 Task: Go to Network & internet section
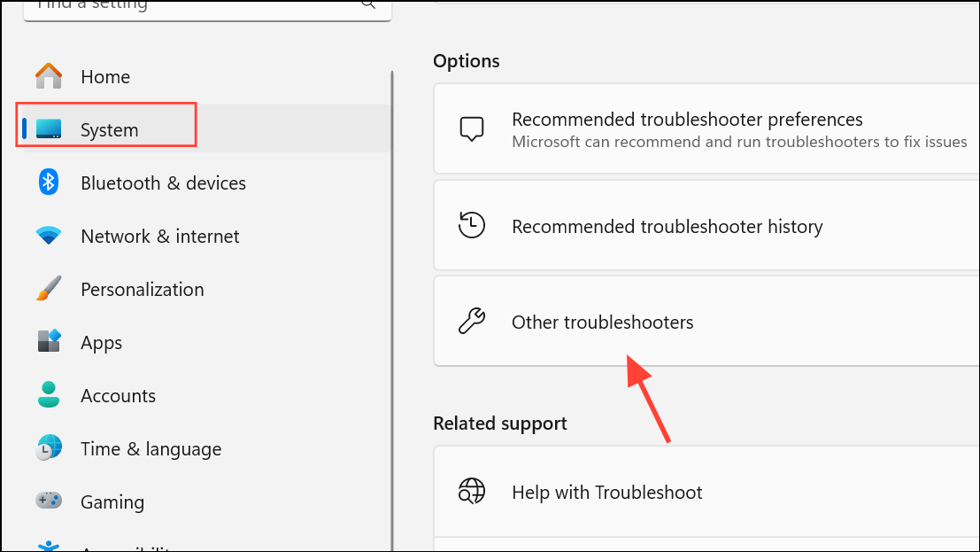159,237
